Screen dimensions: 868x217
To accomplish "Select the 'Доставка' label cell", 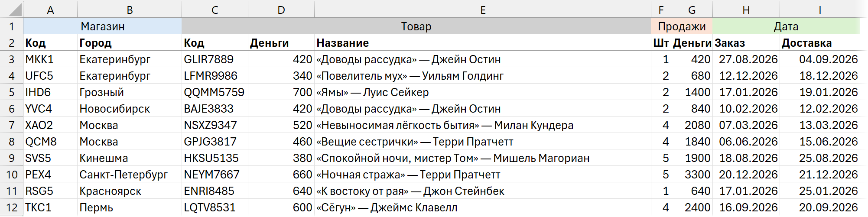I will click(x=819, y=43).
